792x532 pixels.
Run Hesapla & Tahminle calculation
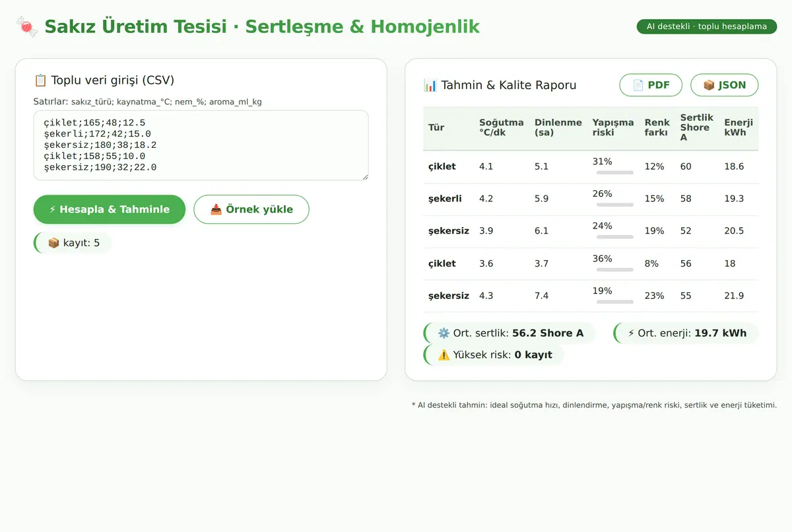click(x=110, y=209)
